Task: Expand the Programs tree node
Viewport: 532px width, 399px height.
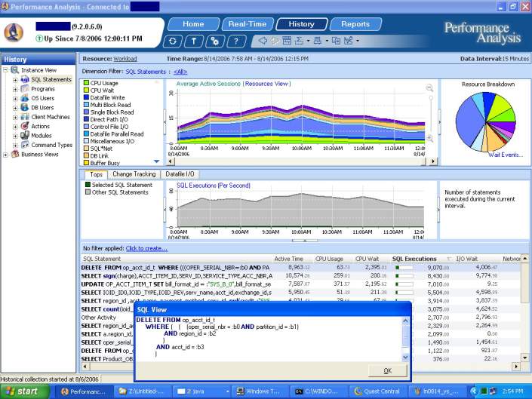Action: pyautogui.click(x=15, y=89)
